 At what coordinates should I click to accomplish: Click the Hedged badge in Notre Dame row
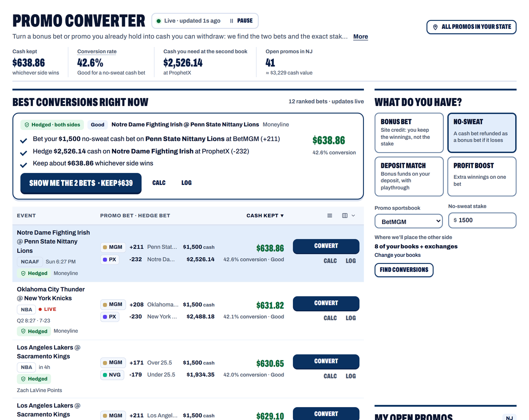pos(34,273)
